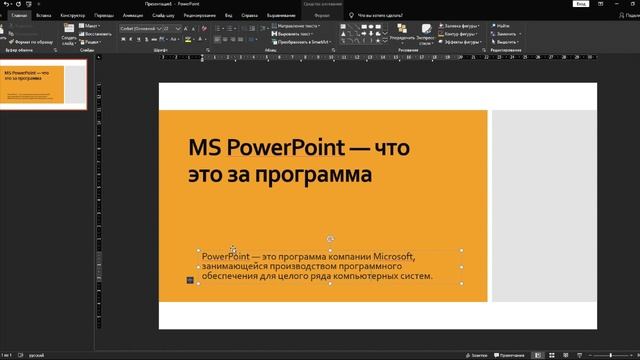Toggle Strikethrough formatting
The height and width of the screenshot is (360, 640).
(154, 40)
